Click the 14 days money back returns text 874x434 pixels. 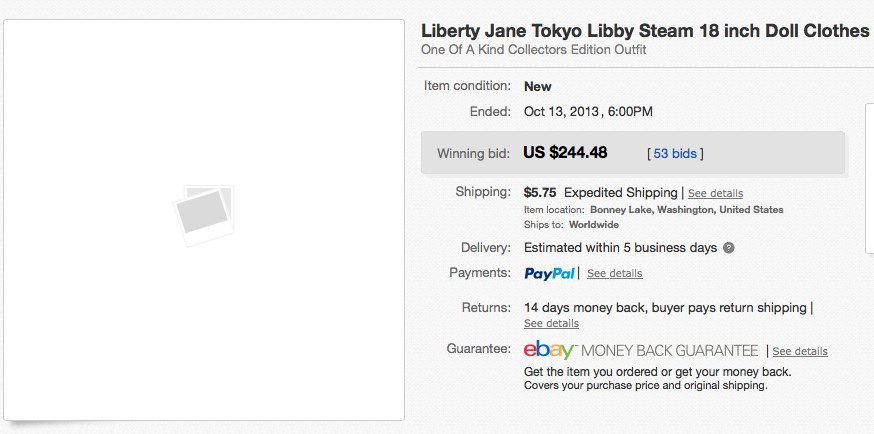[665, 308]
